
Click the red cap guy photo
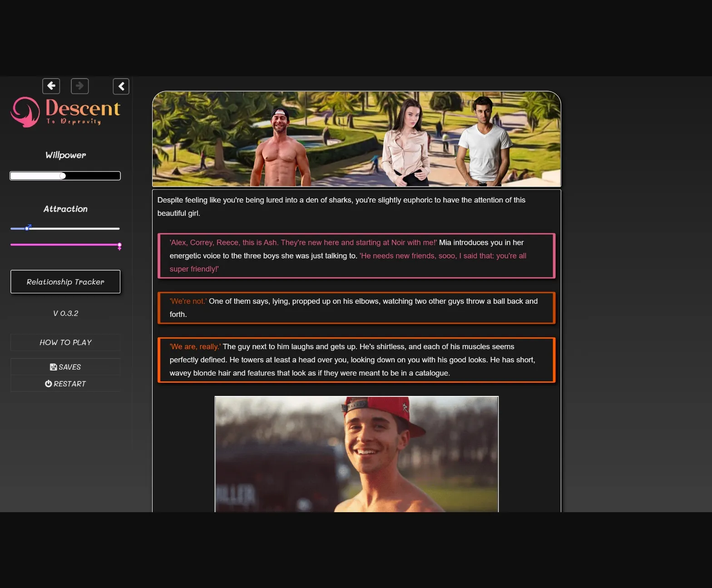coord(356,454)
